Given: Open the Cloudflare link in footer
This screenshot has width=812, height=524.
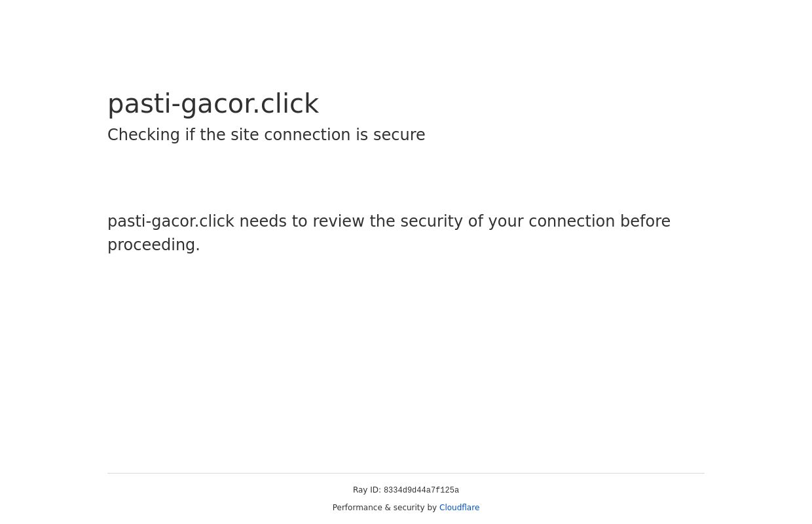Looking at the screenshot, I should point(459,508).
